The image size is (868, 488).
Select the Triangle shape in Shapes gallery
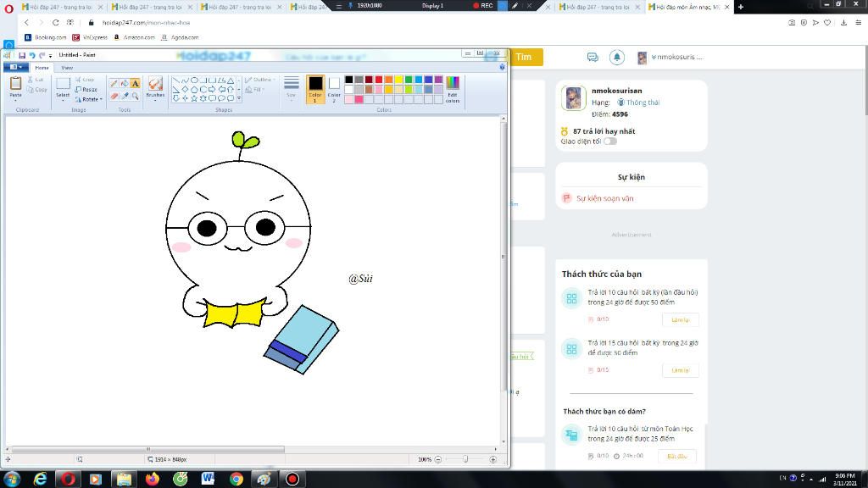231,80
